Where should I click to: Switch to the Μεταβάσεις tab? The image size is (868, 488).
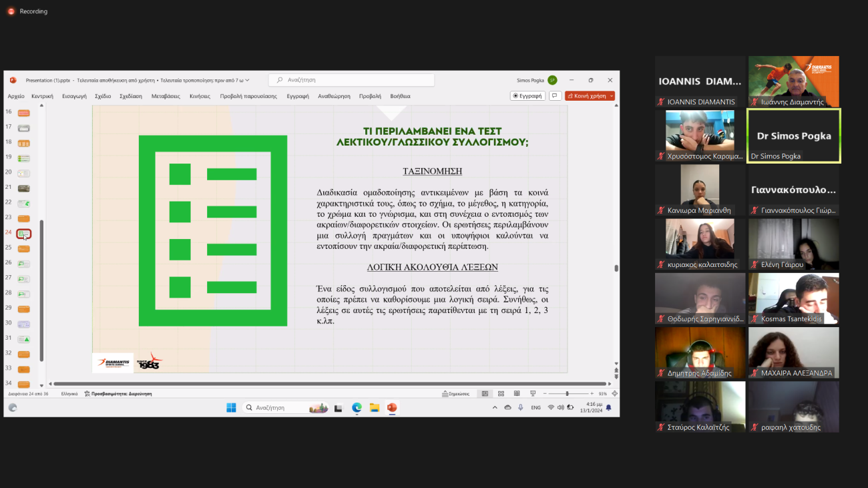click(x=166, y=96)
